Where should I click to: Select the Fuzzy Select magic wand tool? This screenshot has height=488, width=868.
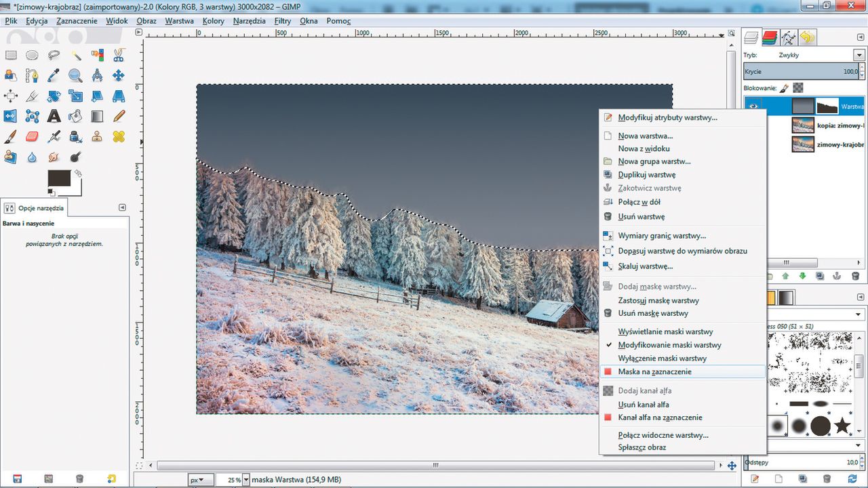pyautogui.click(x=76, y=56)
